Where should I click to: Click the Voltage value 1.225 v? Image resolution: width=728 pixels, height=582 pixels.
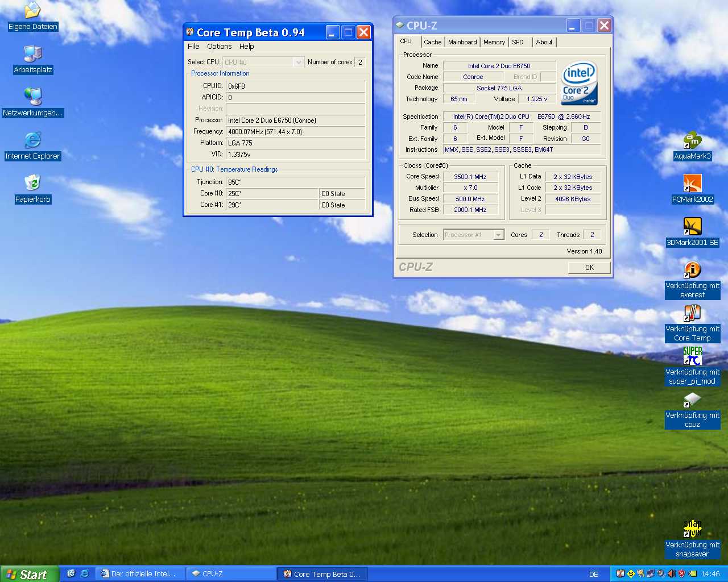click(x=537, y=99)
